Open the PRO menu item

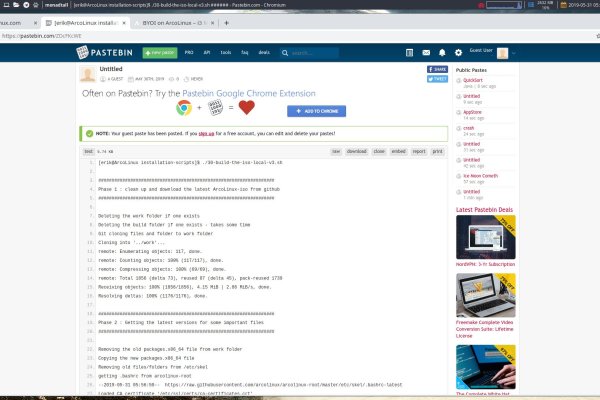click(x=187, y=50)
